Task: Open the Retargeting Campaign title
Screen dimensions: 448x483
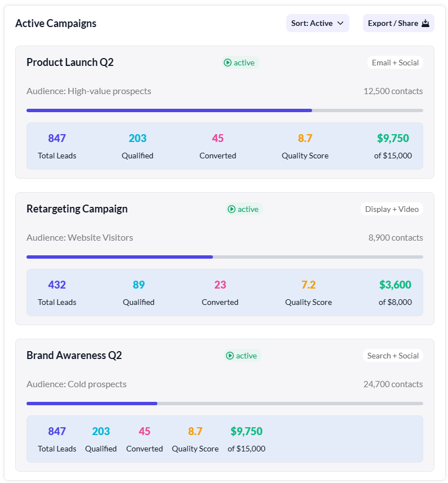Action: (77, 209)
